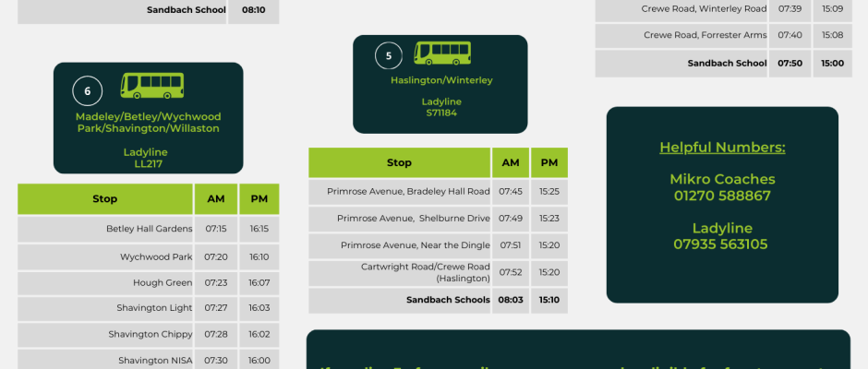Click the S71184 route code text
The height and width of the screenshot is (369, 868).
pos(441,113)
